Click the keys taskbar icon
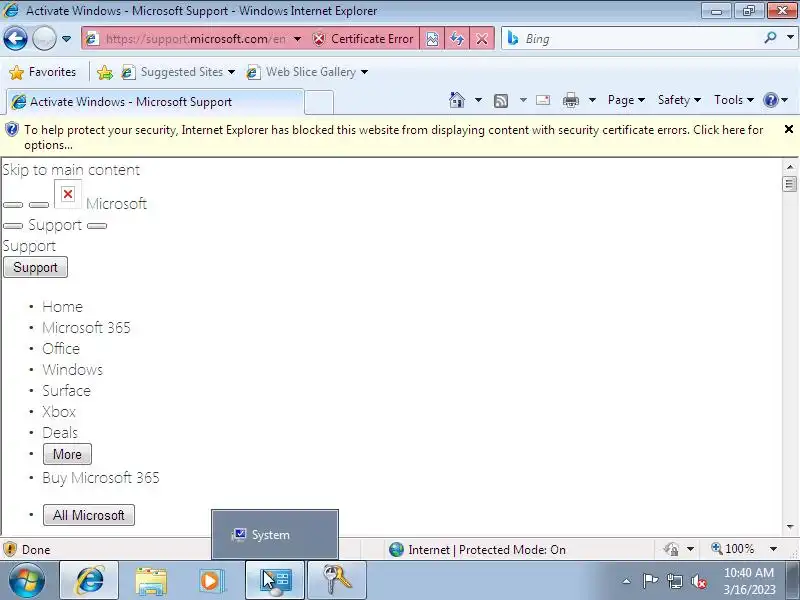The width and height of the screenshot is (800, 600). pos(337,580)
